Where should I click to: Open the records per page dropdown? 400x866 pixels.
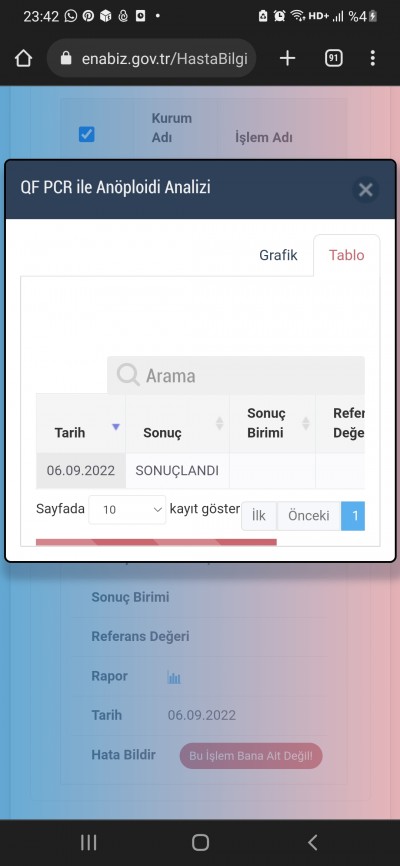coord(127,510)
